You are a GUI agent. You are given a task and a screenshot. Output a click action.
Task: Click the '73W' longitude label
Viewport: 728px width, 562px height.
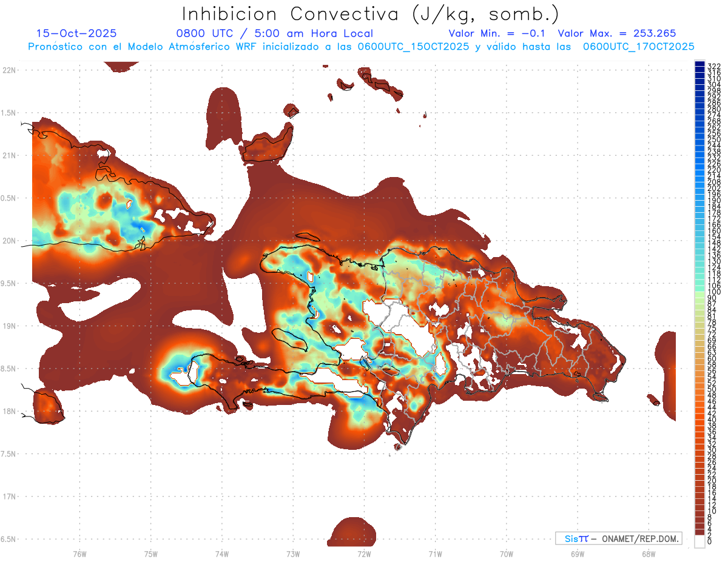(293, 554)
